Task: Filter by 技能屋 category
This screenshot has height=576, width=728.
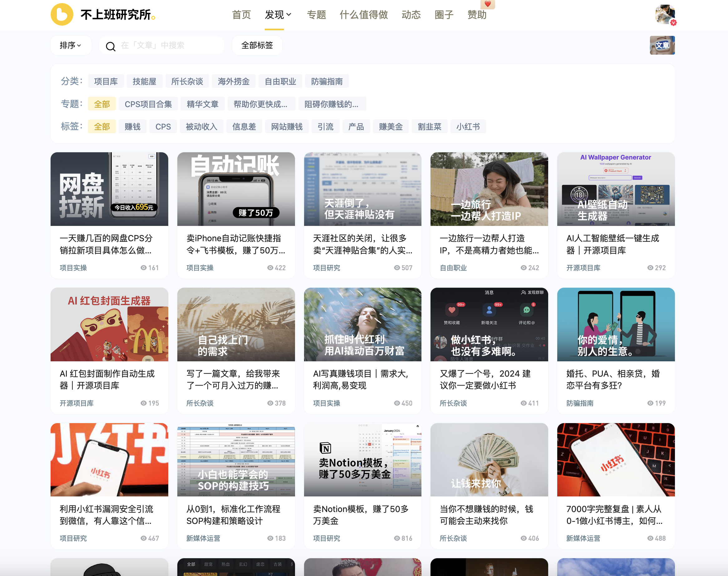Action: click(x=145, y=81)
